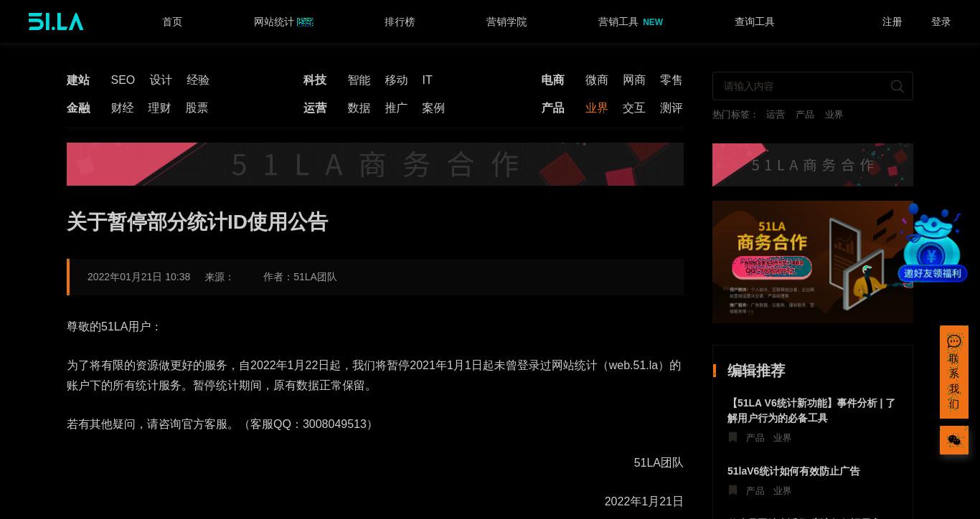Select 电商 category heading
This screenshot has width=980, height=519.
click(x=552, y=80)
